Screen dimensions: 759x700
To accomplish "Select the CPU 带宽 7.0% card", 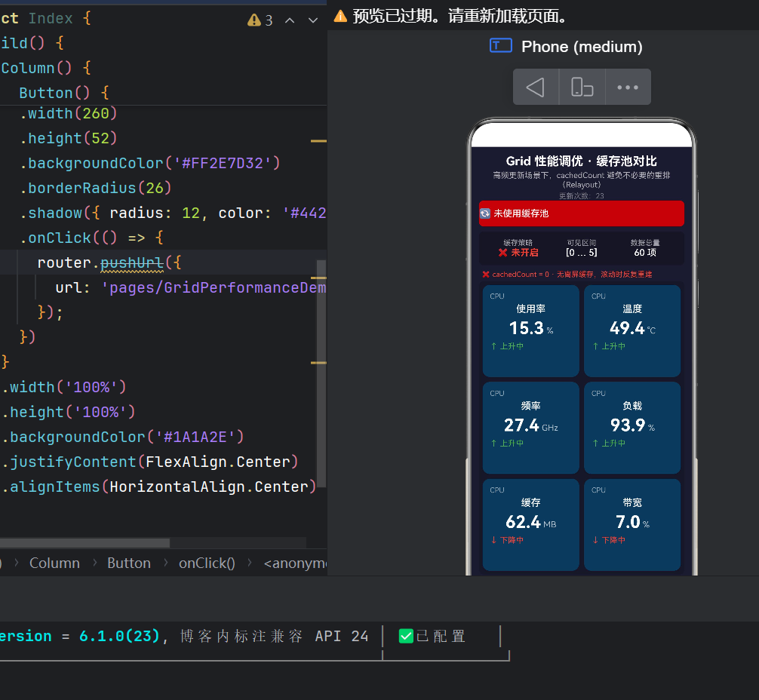I will tap(632, 525).
